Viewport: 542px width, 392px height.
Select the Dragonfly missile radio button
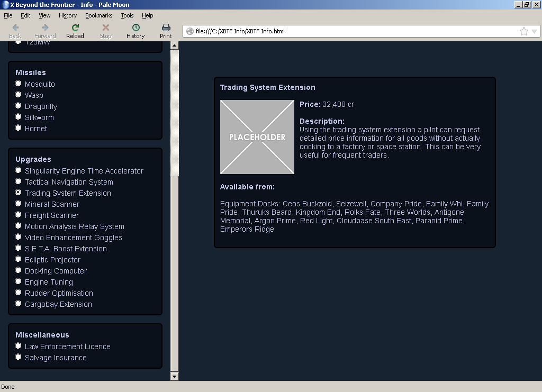tap(19, 105)
